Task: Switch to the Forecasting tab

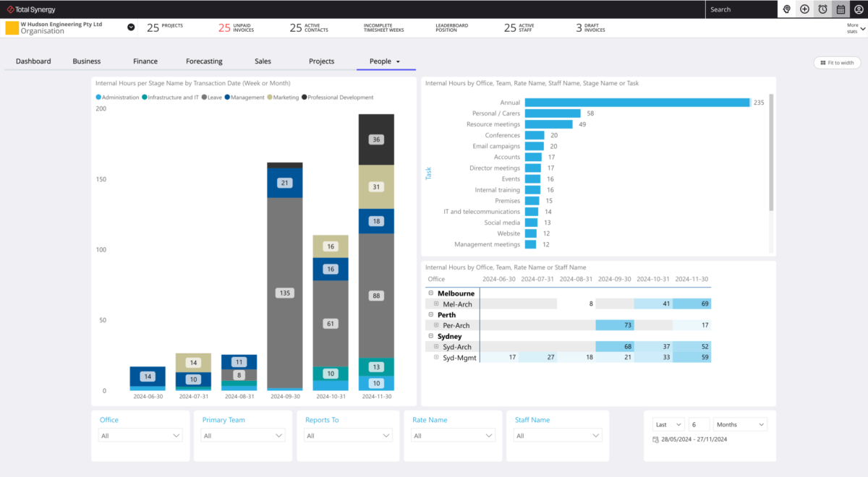Action: tap(204, 61)
